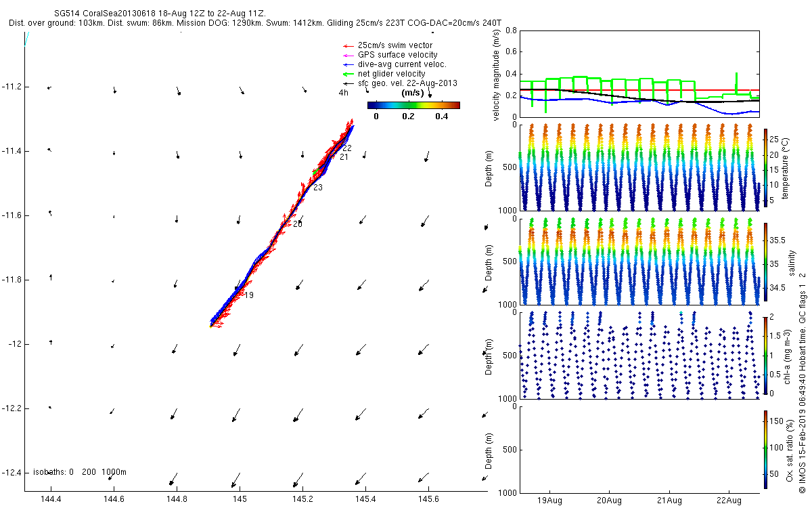This screenshot has width=812, height=508.
Task: Click the chl-a colorbar
Action: tap(765, 355)
